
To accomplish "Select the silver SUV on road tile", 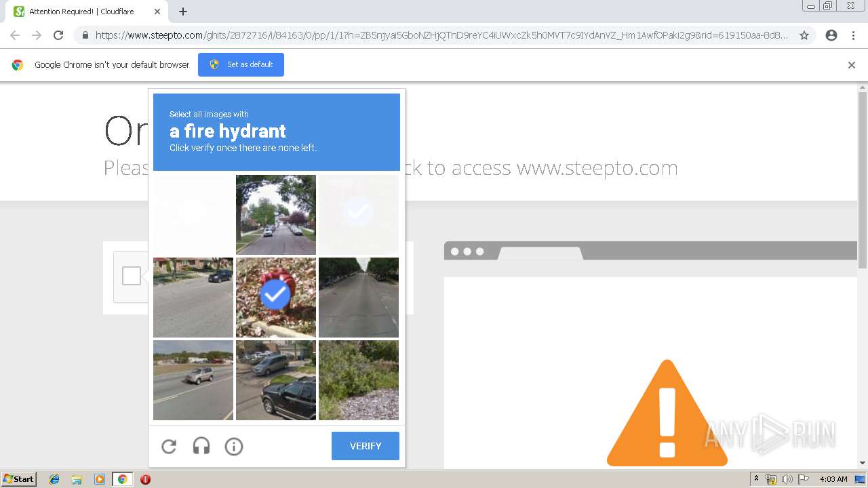I will 193,380.
